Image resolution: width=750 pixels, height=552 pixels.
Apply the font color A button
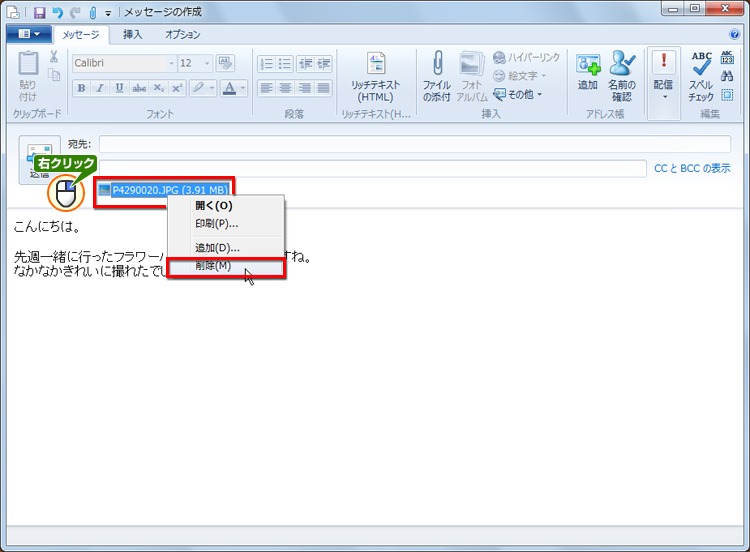[230, 88]
